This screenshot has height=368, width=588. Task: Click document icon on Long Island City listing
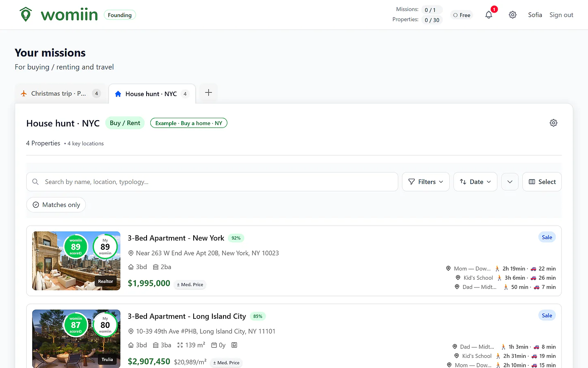[234, 345]
